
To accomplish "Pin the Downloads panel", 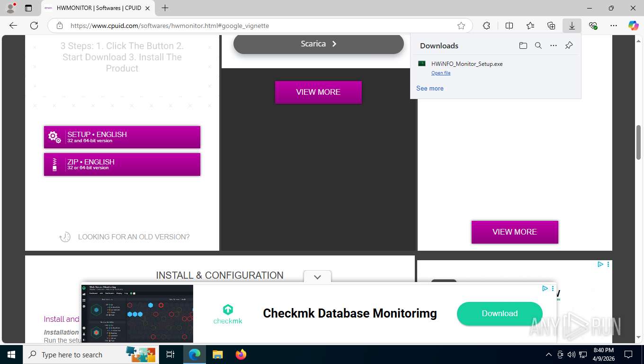I will [x=569, y=45].
